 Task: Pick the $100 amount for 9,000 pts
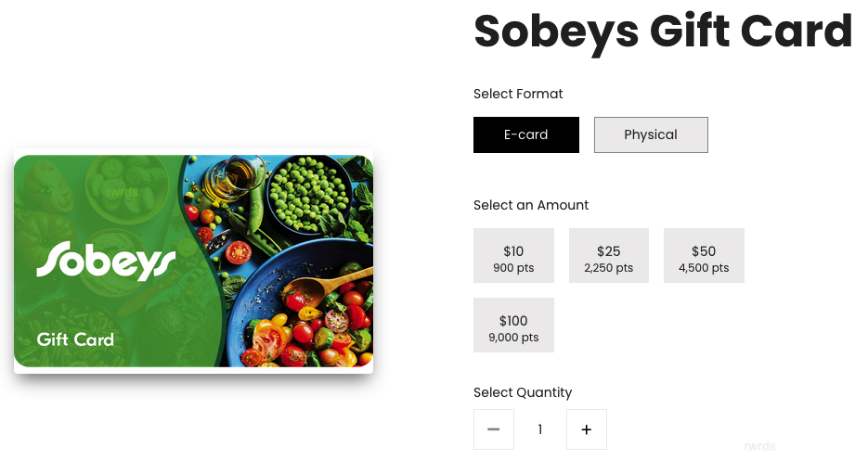[513, 326]
